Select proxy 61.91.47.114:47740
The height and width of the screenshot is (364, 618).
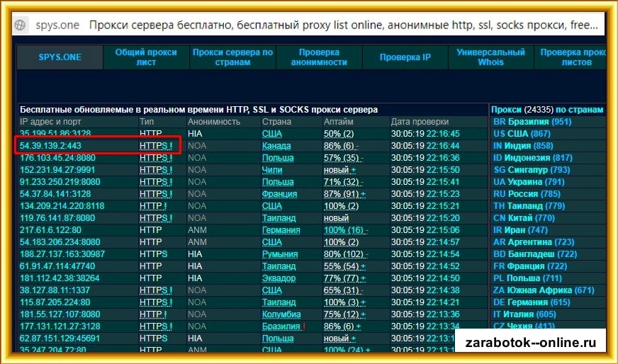pyautogui.click(x=57, y=266)
